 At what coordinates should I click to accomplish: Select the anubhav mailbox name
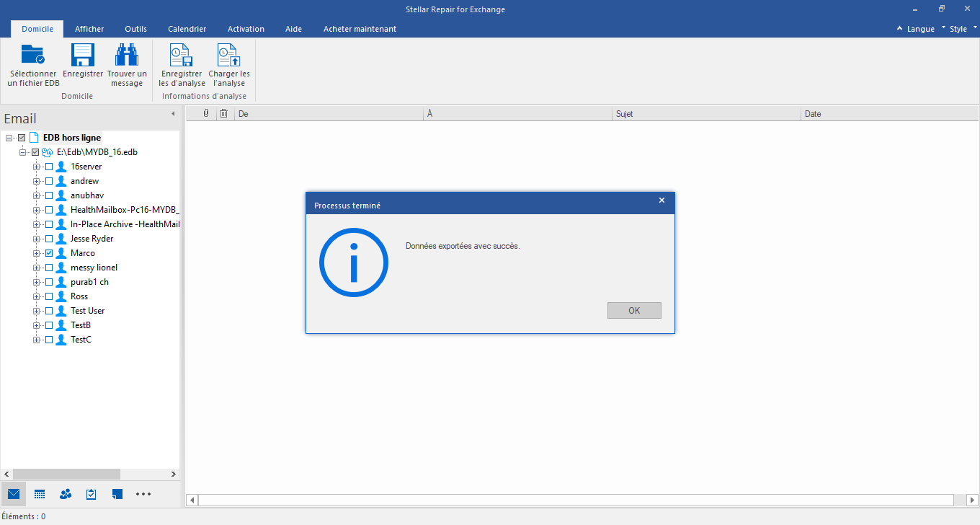pos(86,195)
